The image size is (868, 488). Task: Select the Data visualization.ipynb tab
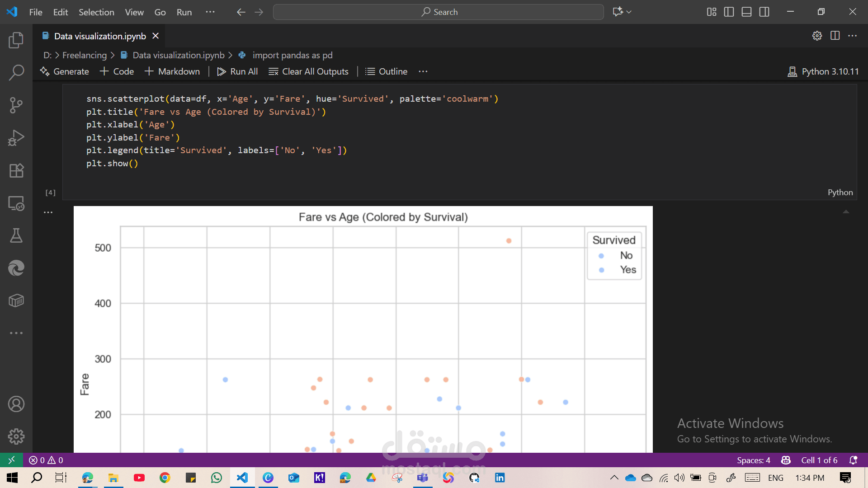pyautogui.click(x=100, y=36)
